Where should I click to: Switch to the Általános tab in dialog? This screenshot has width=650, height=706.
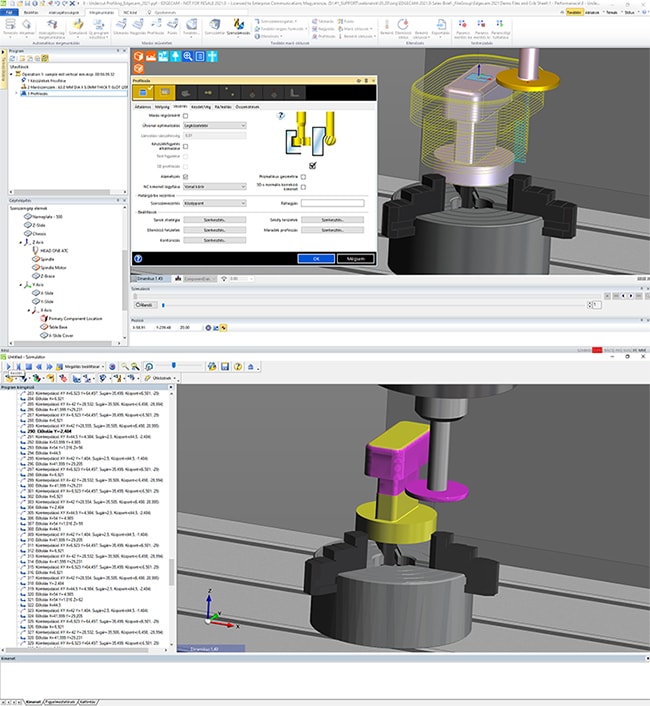(143, 107)
